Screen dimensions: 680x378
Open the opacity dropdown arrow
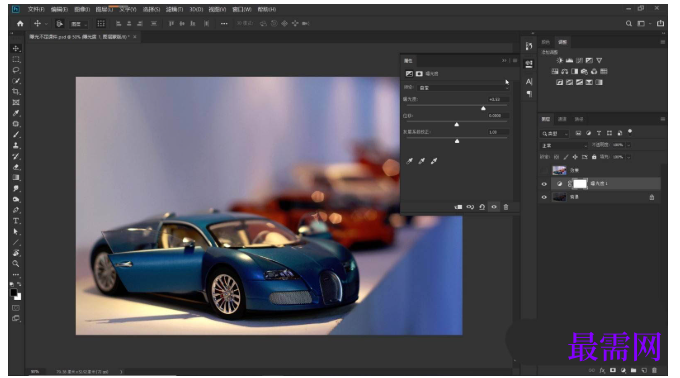click(x=629, y=145)
